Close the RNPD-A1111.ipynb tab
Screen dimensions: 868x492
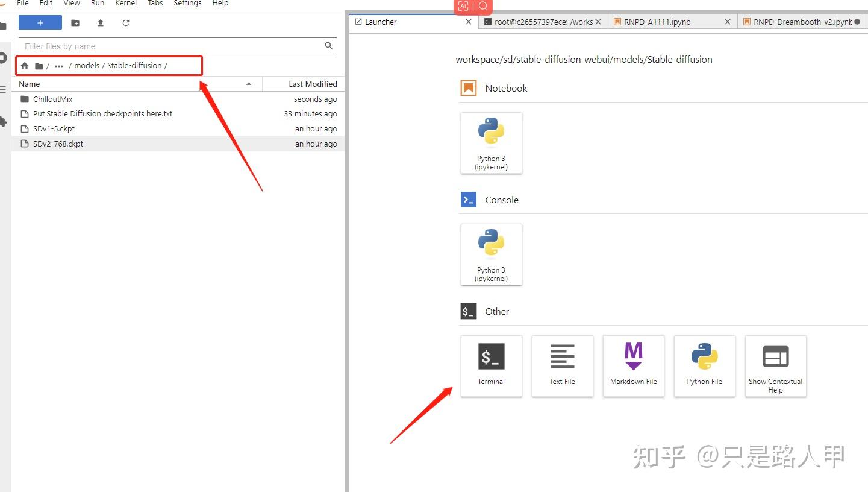(728, 22)
